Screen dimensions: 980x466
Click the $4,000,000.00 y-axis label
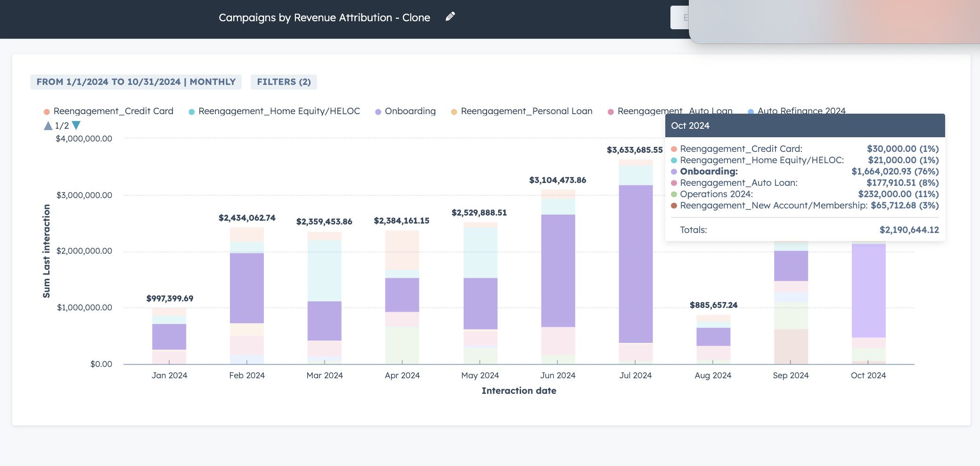tap(84, 139)
